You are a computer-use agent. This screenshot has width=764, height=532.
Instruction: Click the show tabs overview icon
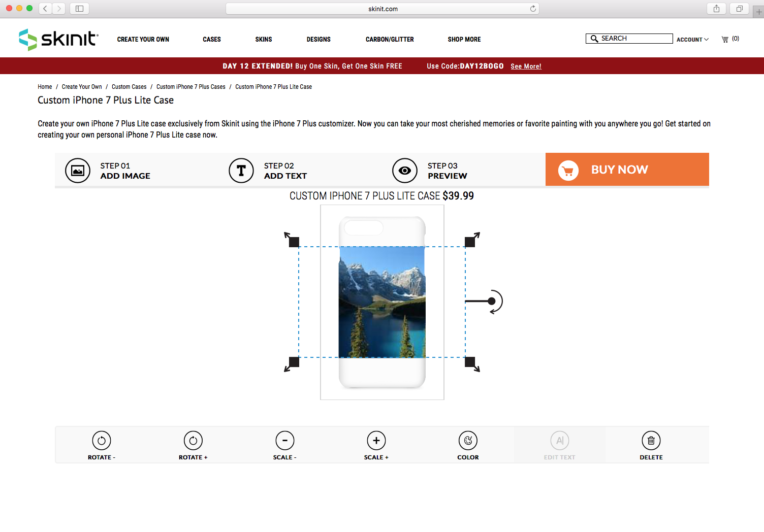coord(739,9)
